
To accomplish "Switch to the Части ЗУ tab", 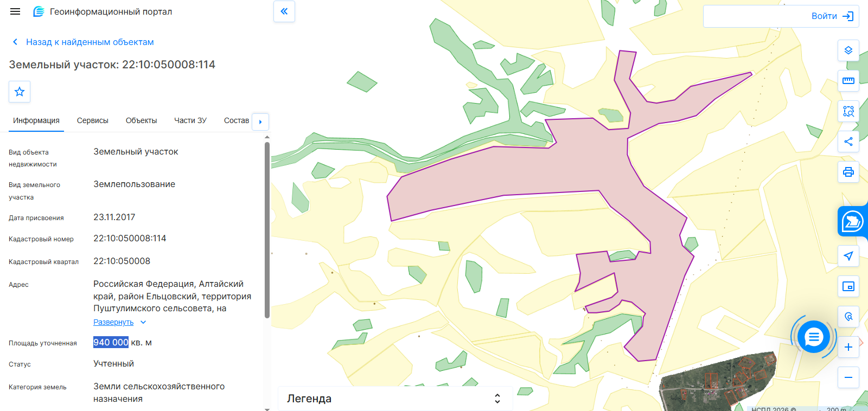I will (x=190, y=120).
